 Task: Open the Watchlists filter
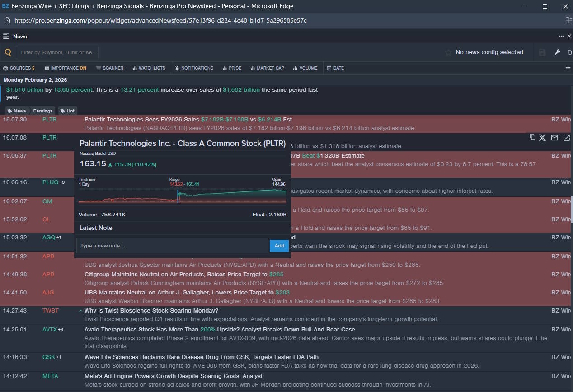click(149, 68)
